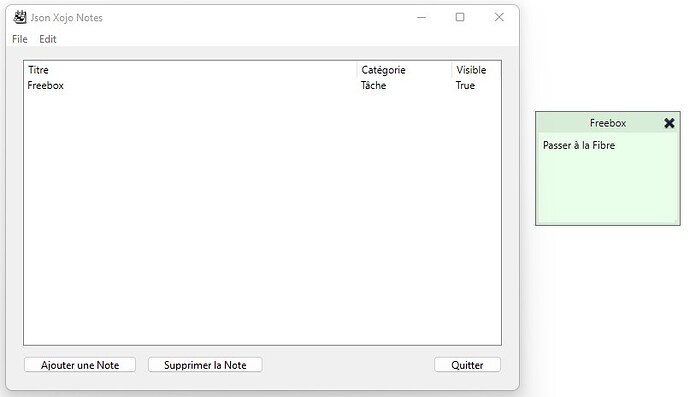This screenshot has width=690, height=397.
Task: Open the File menu
Action: coord(20,39)
